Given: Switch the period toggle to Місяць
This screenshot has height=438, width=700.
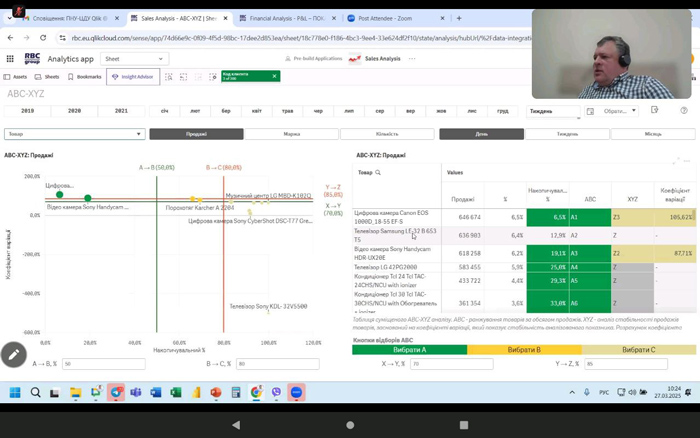Looking at the screenshot, I should [x=652, y=133].
